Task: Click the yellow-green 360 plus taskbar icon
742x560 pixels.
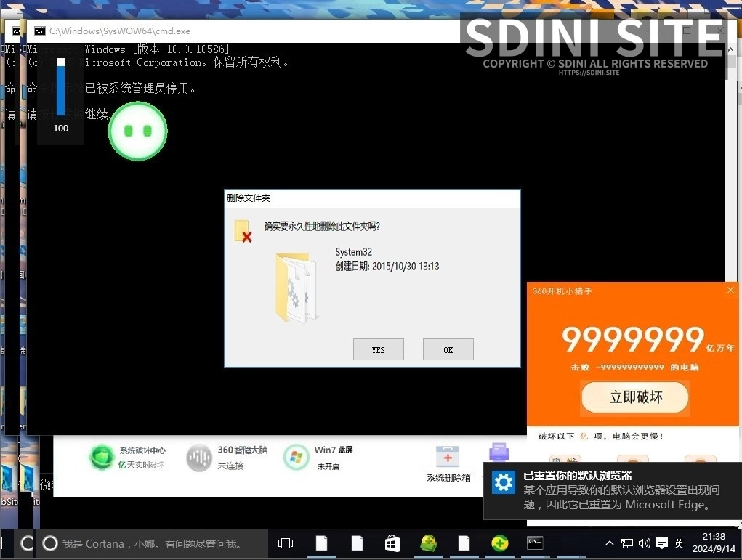Action: pos(499,543)
